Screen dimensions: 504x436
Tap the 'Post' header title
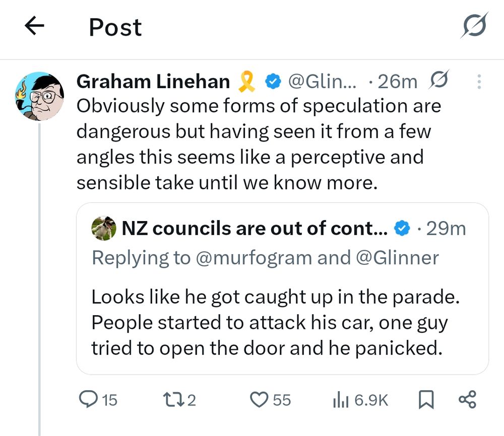tap(115, 27)
